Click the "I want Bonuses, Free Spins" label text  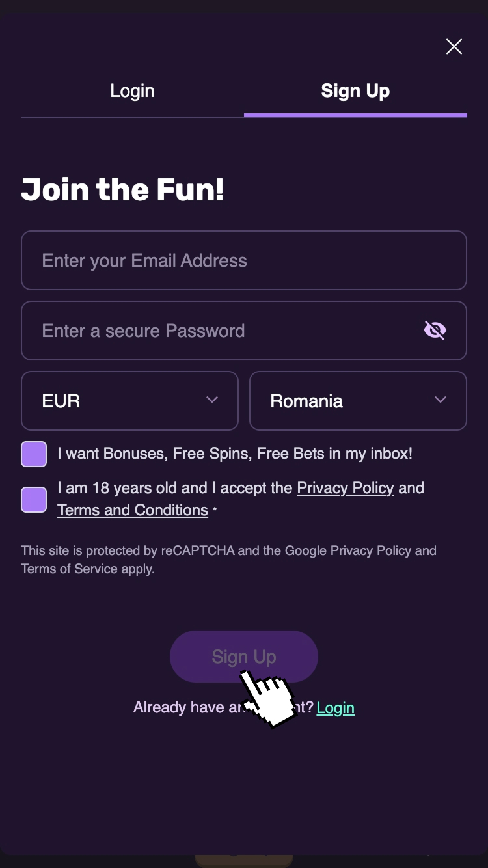click(235, 454)
